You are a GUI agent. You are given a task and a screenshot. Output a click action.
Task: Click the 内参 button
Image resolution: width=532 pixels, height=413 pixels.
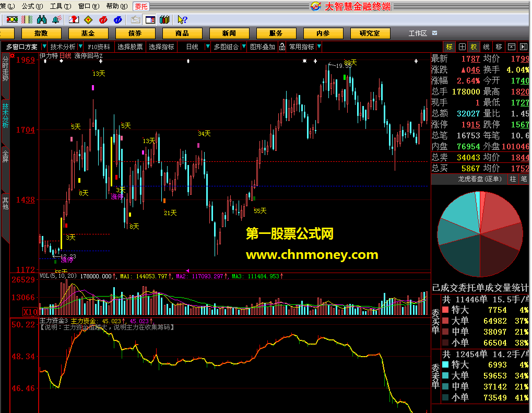point(323,33)
